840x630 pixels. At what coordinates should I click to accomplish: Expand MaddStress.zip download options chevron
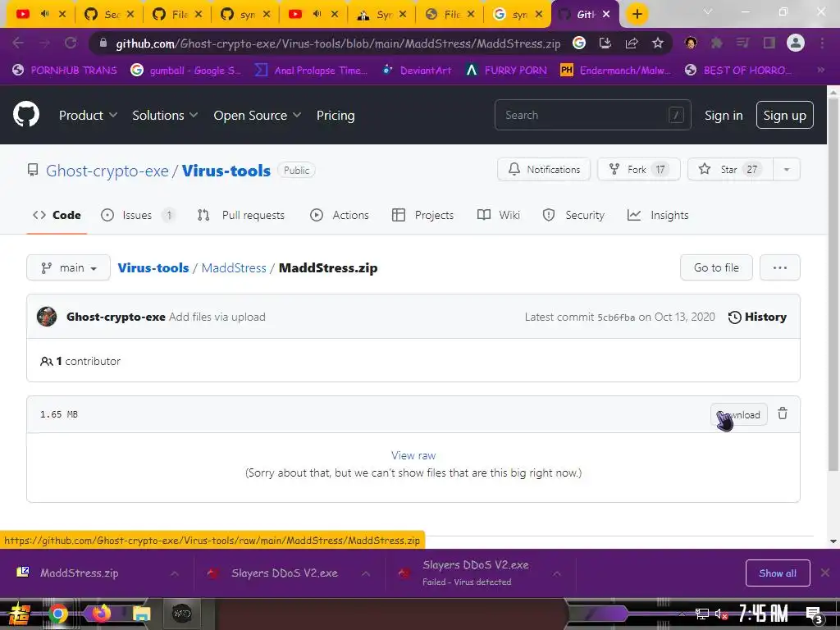pyautogui.click(x=174, y=573)
